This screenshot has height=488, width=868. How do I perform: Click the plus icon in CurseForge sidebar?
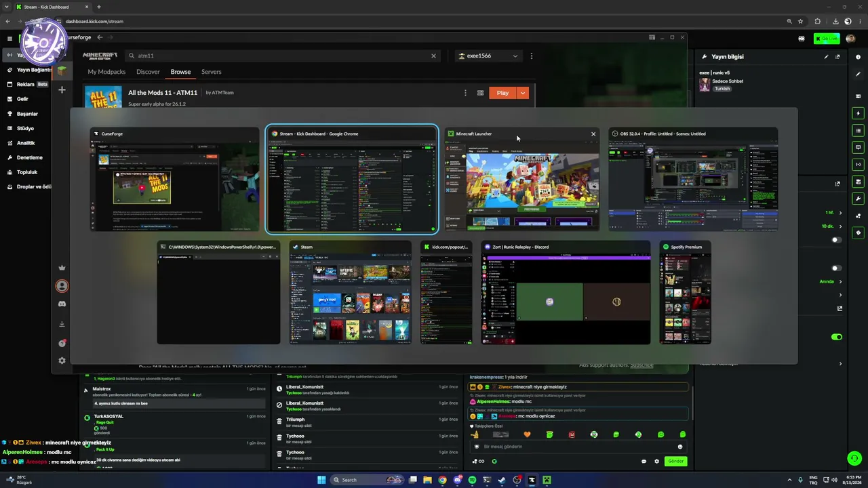62,89
